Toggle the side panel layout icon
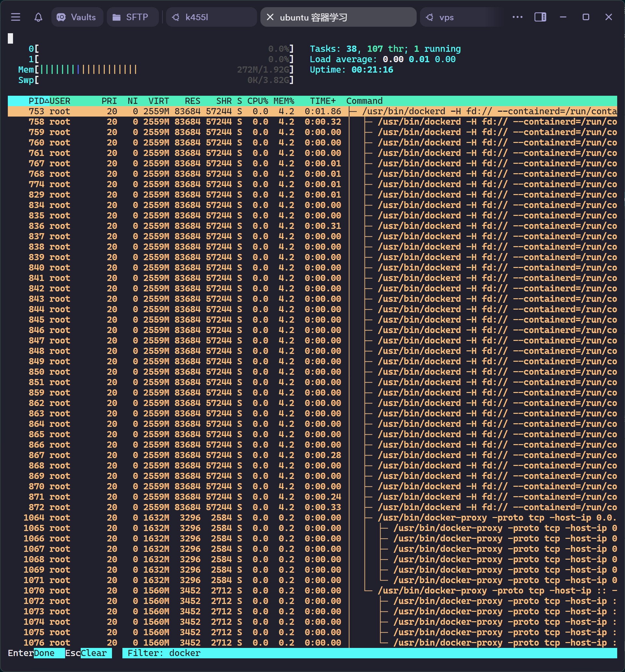The height and width of the screenshot is (672, 625). tap(540, 17)
